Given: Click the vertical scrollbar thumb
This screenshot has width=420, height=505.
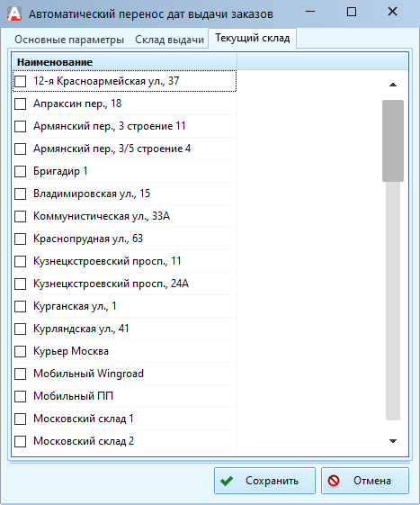Looking at the screenshot, I should point(393,140).
